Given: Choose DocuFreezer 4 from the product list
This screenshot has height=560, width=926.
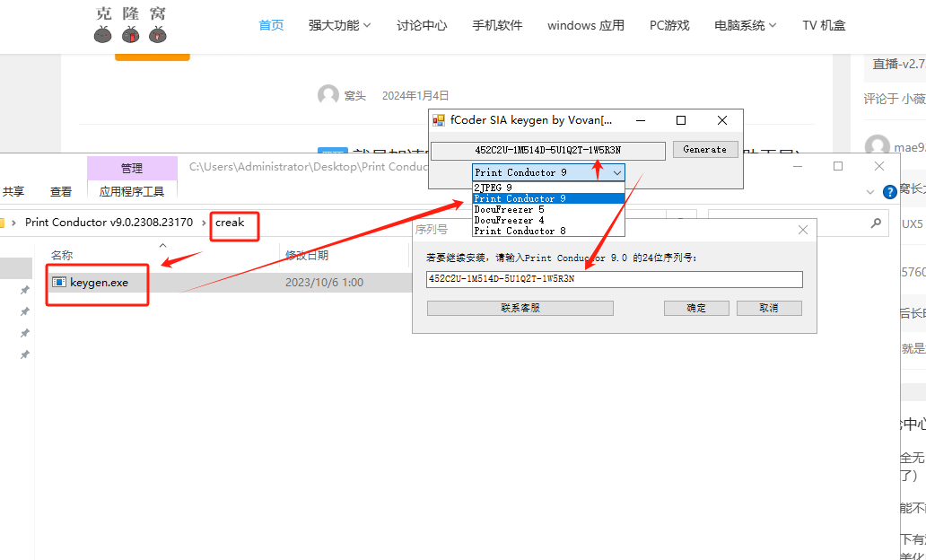Looking at the screenshot, I should coord(548,220).
